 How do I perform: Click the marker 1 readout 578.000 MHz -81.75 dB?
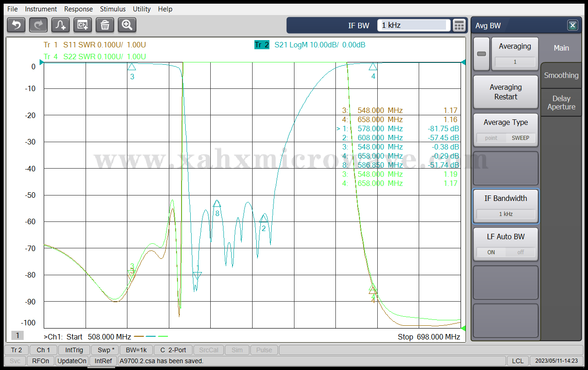click(397, 128)
